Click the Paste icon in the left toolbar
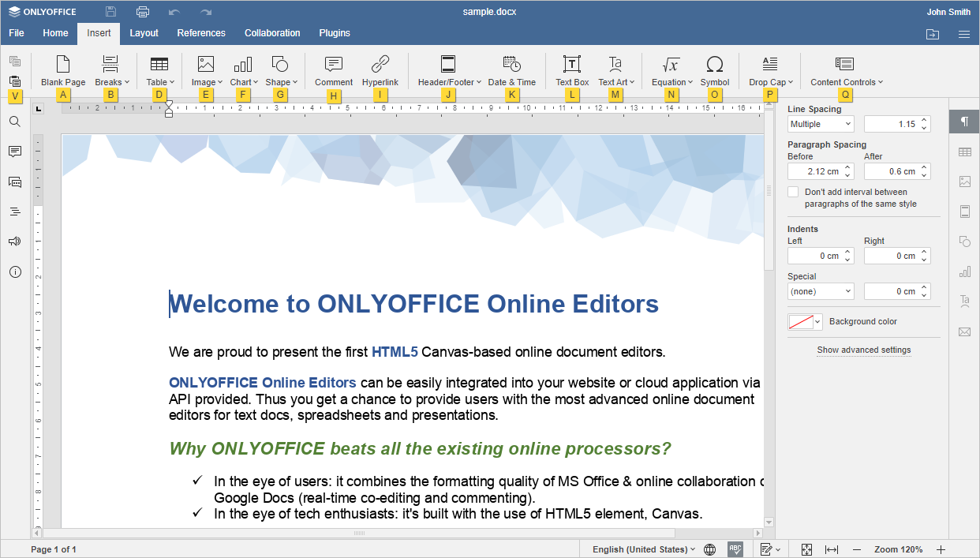980x558 pixels. [14, 81]
